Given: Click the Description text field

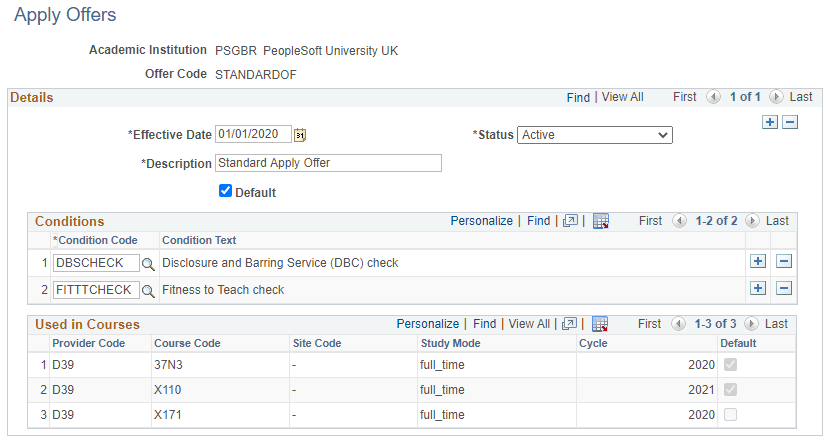Looking at the screenshot, I should [x=328, y=163].
